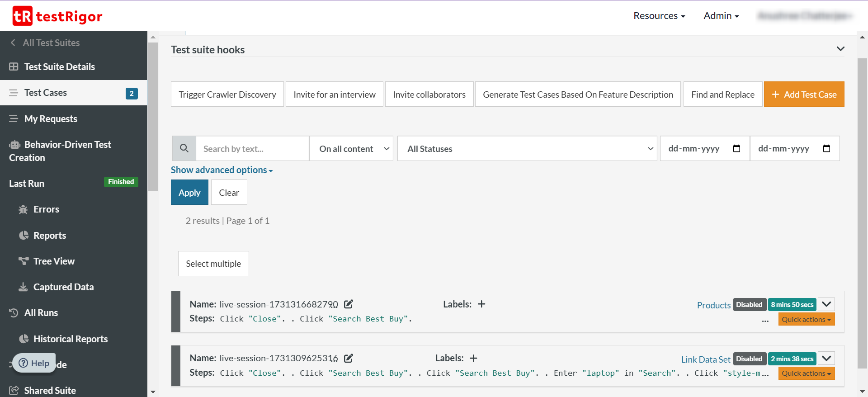The height and width of the screenshot is (397, 868).
Task: Open the Resources menu
Action: [659, 16]
